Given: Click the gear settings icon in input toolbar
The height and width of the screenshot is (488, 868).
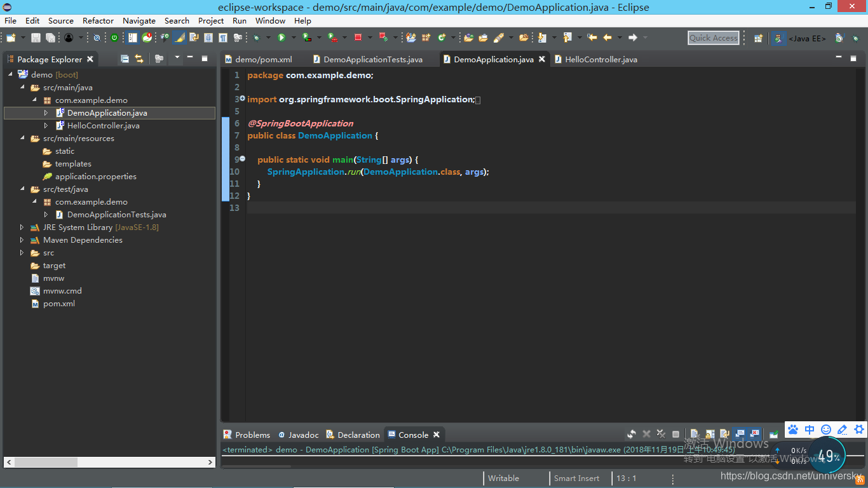Looking at the screenshot, I should tap(859, 430).
